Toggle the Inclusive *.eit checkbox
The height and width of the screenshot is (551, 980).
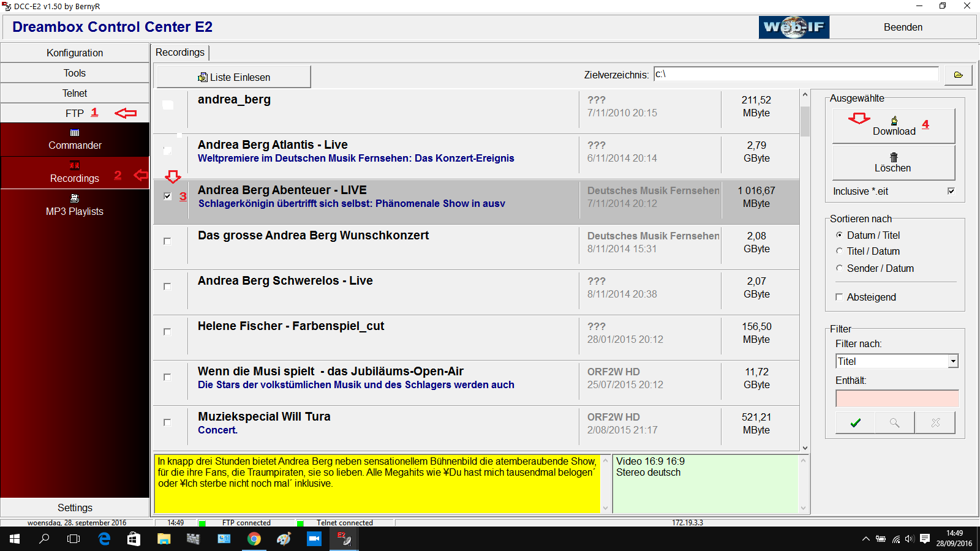951,191
